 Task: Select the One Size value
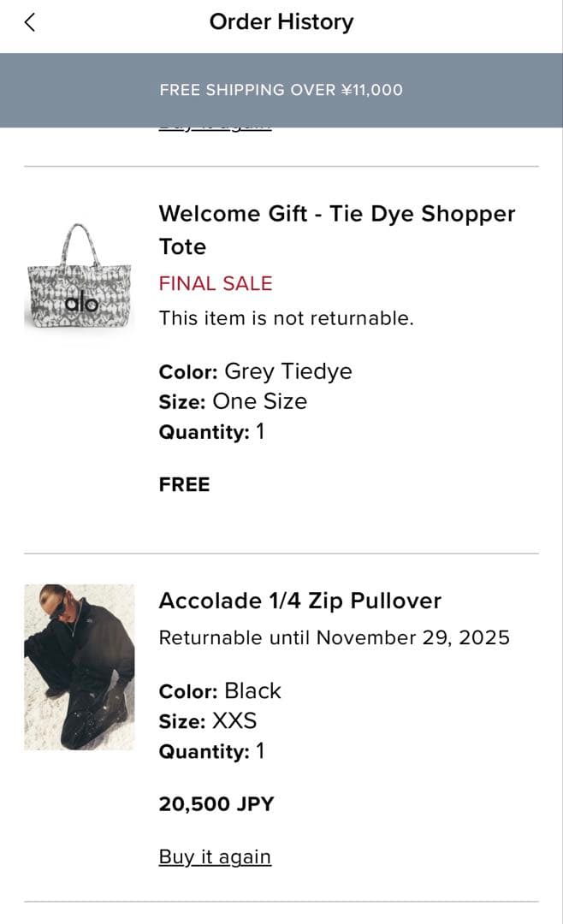259,401
